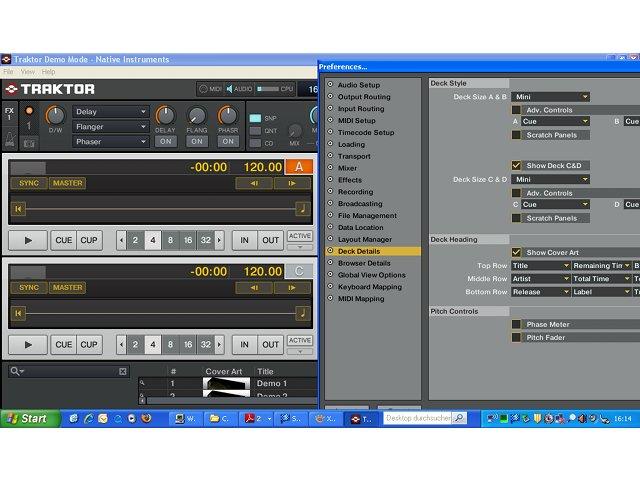This screenshot has height=480, width=640.
Task: Click MASTER on Deck C
Action: click(x=67, y=288)
